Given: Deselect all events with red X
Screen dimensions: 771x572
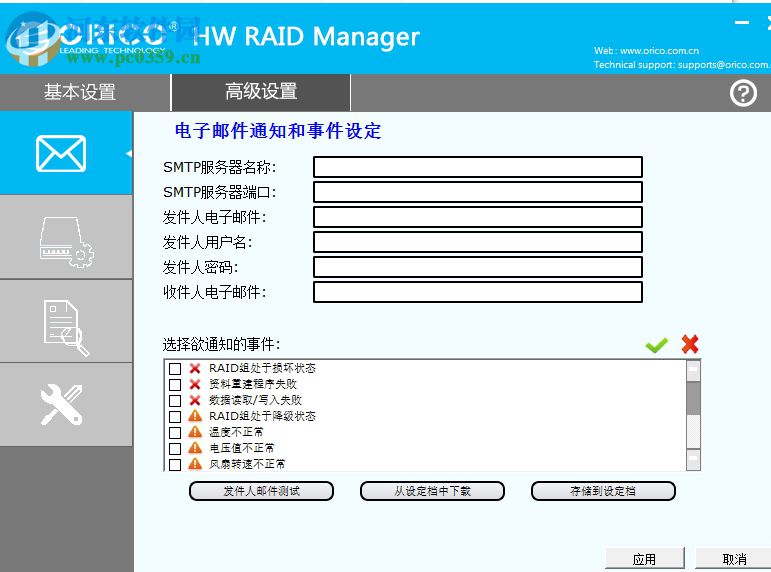Looking at the screenshot, I should click(x=690, y=344).
